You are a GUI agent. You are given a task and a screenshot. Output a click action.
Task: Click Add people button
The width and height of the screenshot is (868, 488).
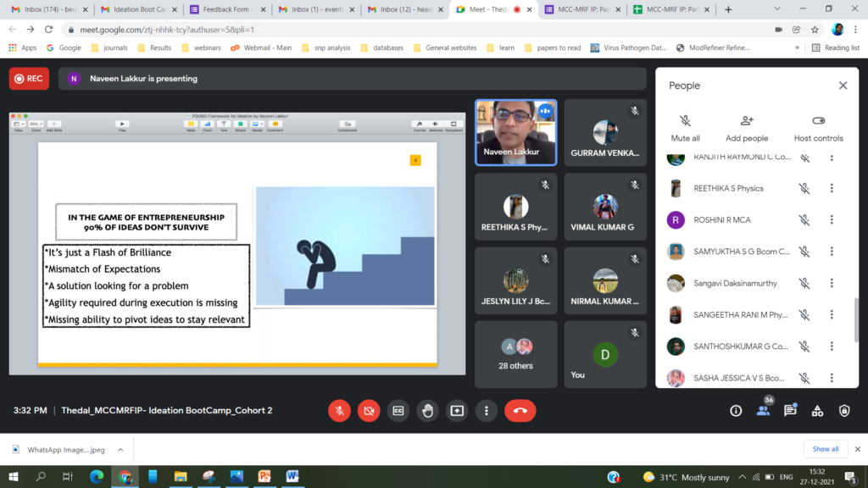tap(747, 129)
